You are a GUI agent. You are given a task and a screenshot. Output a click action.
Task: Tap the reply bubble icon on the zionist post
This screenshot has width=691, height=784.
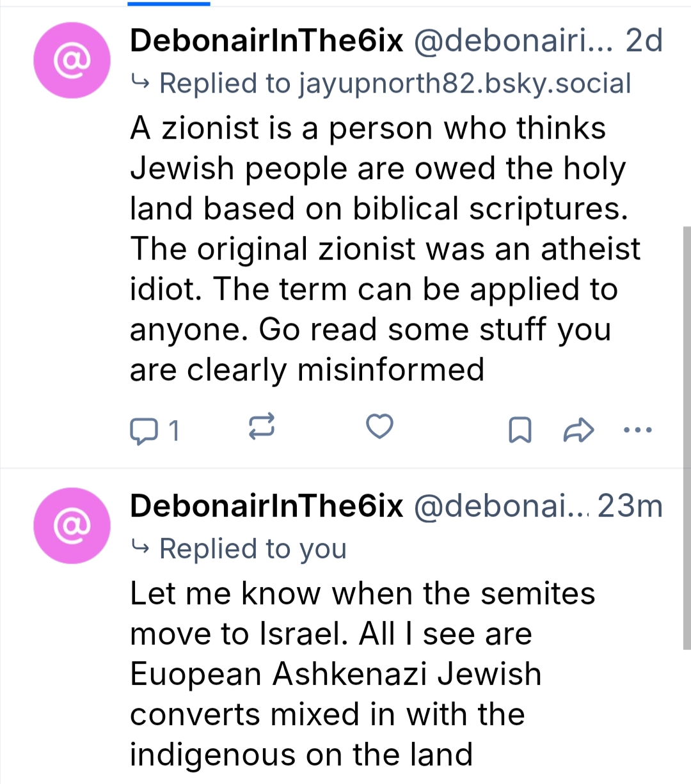(144, 430)
